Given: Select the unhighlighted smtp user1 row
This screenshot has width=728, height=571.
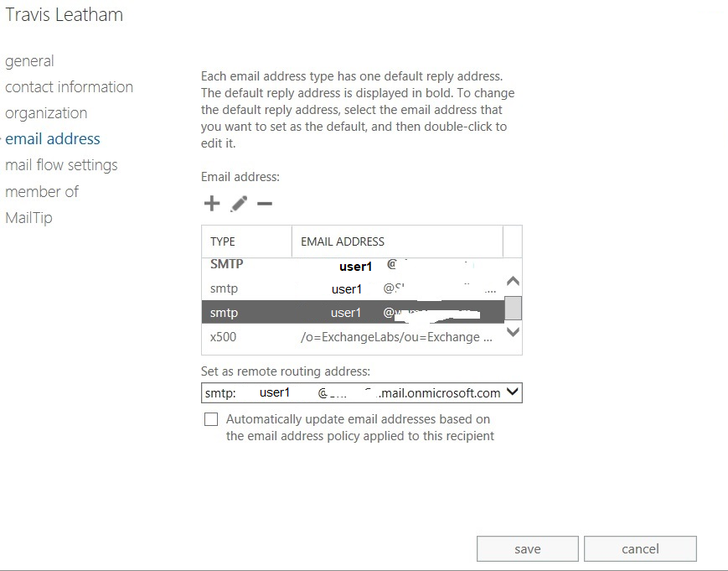Looking at the screenshot, I should (353, 288).
